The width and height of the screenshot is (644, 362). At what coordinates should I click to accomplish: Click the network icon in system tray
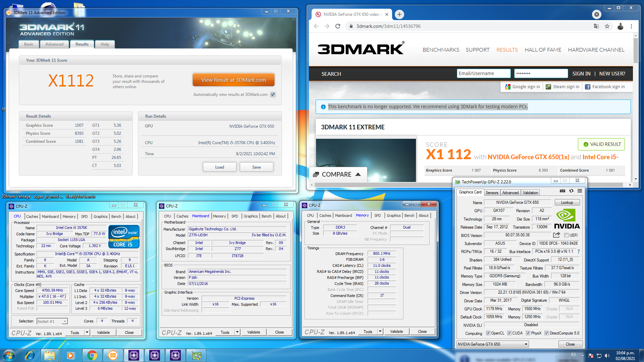599,356
